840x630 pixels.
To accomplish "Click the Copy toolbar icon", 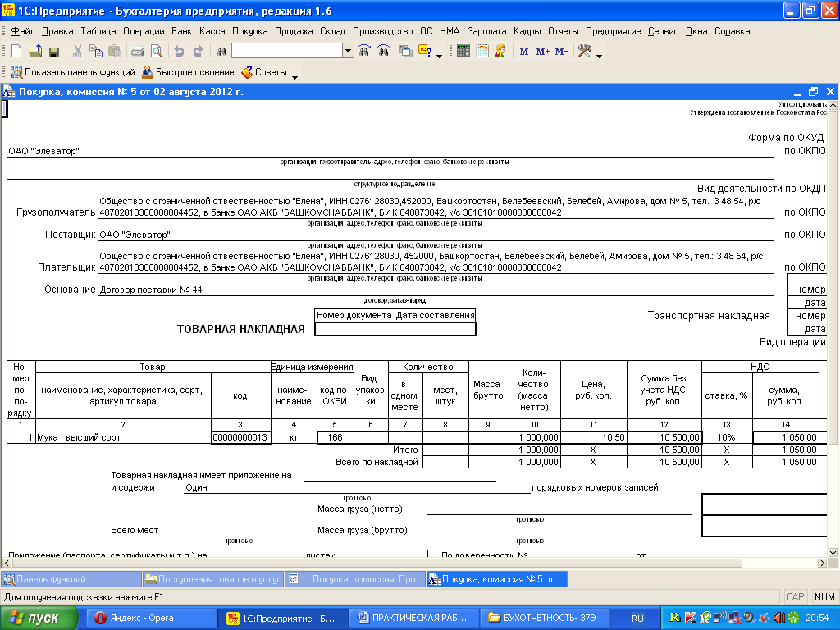I will click(96, 52).
